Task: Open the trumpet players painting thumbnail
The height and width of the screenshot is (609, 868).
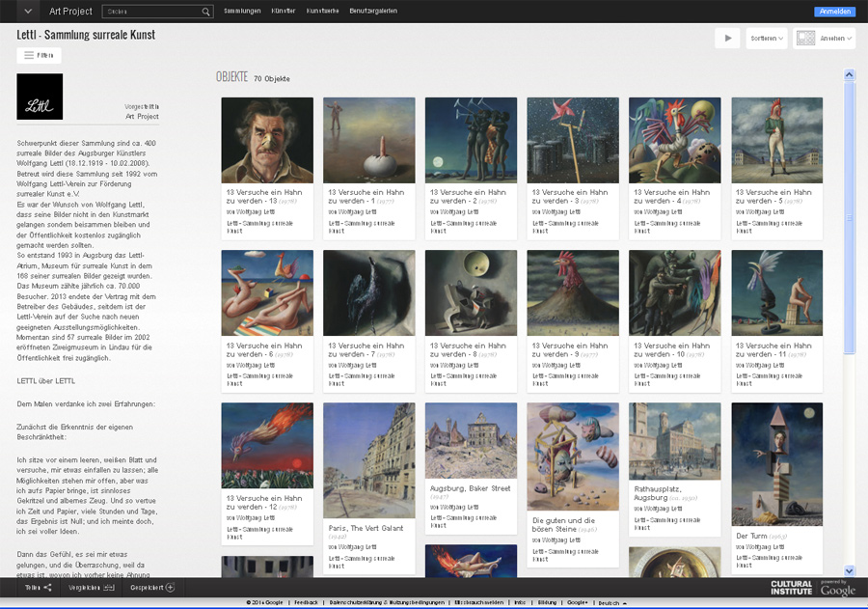Action: (x=471, y=140)
